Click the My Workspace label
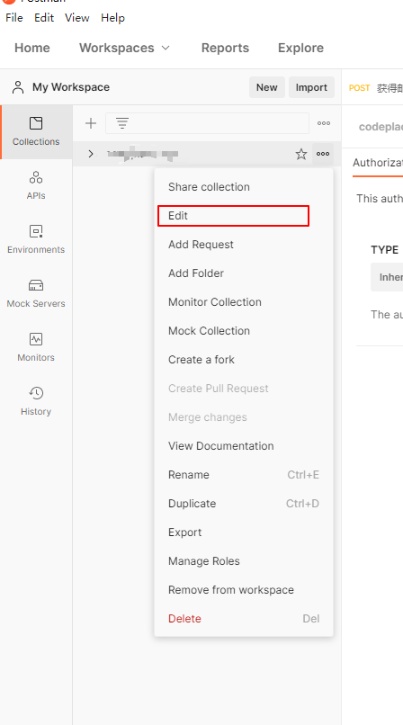The height and width of the screenshot is (725, 403). [x=71, y=87]
